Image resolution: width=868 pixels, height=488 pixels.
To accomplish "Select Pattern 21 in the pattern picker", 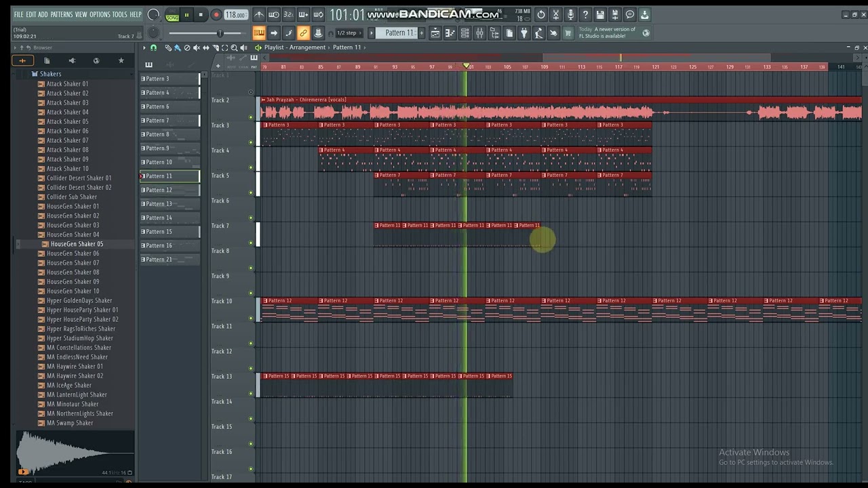I will tap(170, 260).
